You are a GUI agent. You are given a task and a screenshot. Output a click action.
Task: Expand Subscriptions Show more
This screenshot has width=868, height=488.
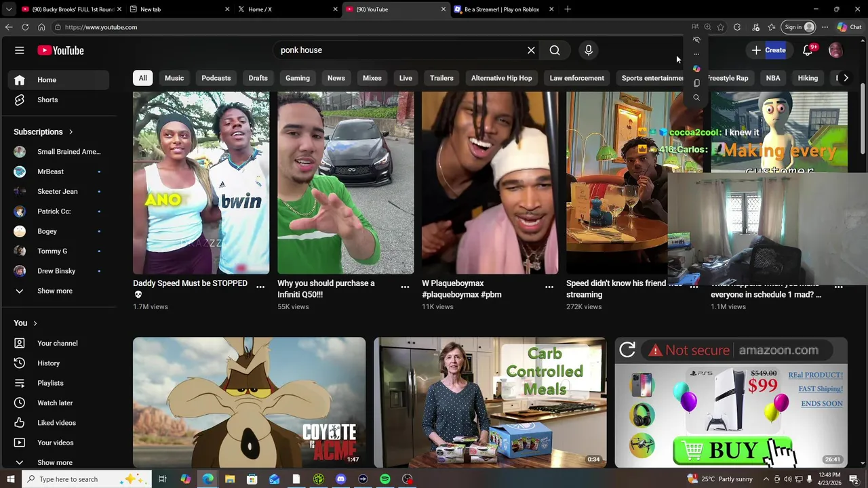tap(58, 291)
